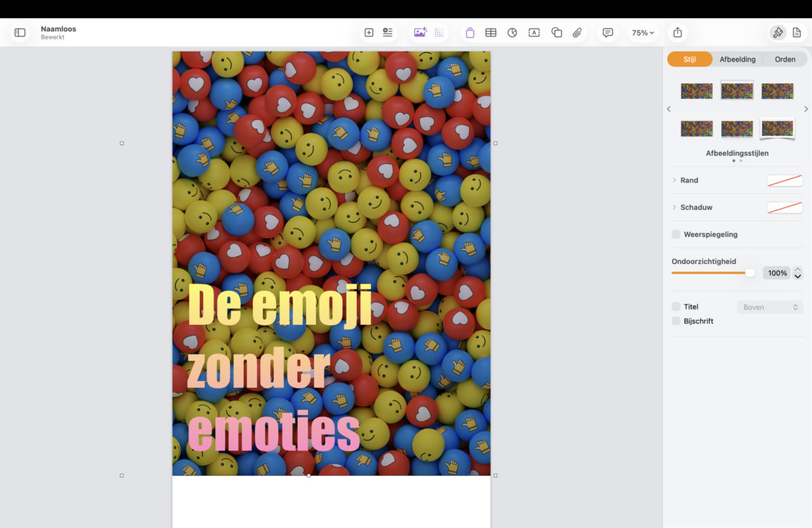This screenshot has height=528, width=812.
Task: Click the add page button
Action: 369,32
